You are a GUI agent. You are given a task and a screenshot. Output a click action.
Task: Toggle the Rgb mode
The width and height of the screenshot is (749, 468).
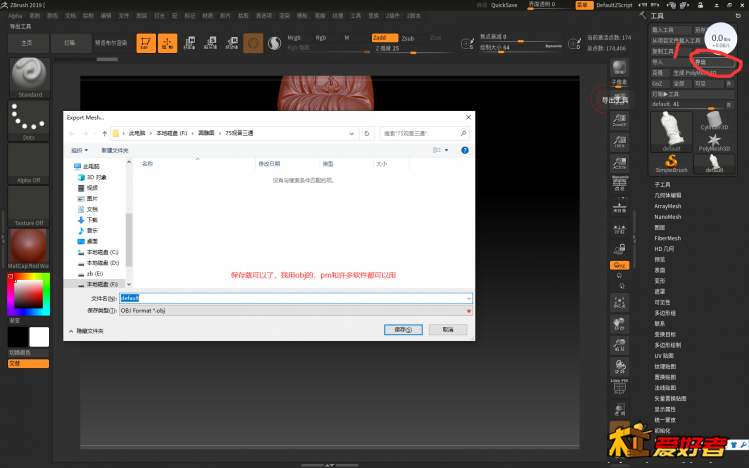pos(321,38)
